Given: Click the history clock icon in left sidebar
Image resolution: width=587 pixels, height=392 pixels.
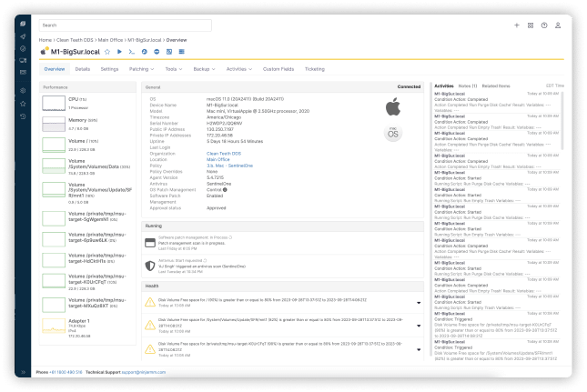Looking at the screenshot, I should tap(23, 117).
